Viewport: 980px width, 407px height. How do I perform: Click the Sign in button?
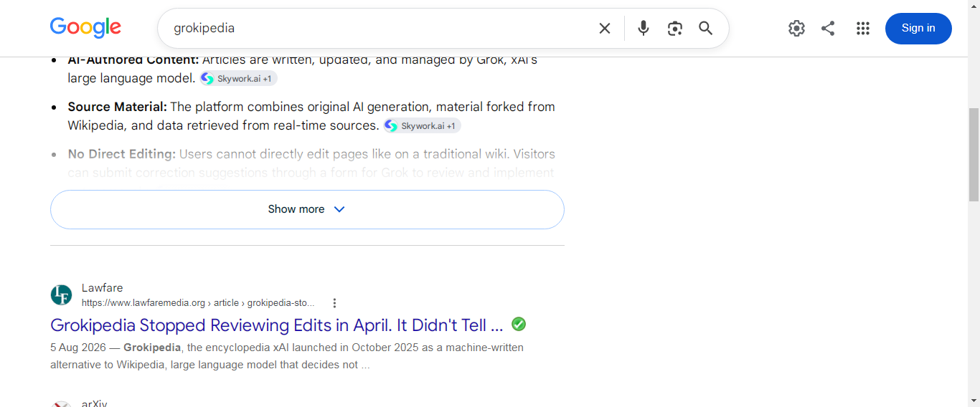pos(918,28)
